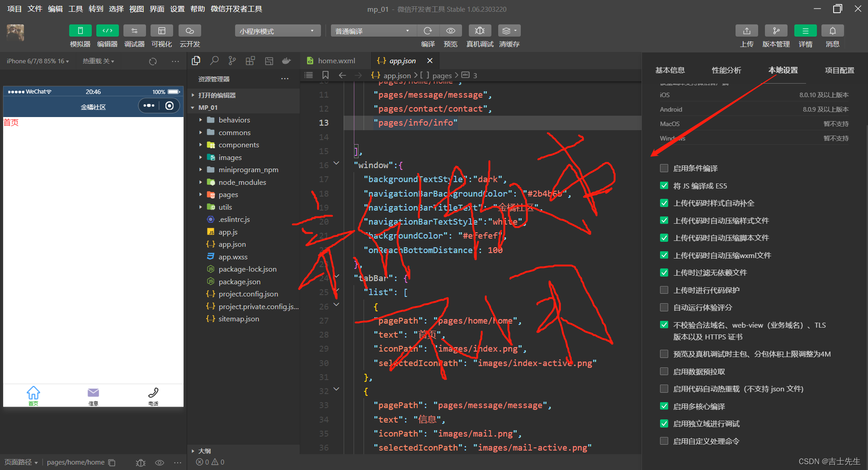The height and width of the screenshot is (470, 868).
Task: Click the simulator capsule close circle
Action: (170, 106)
